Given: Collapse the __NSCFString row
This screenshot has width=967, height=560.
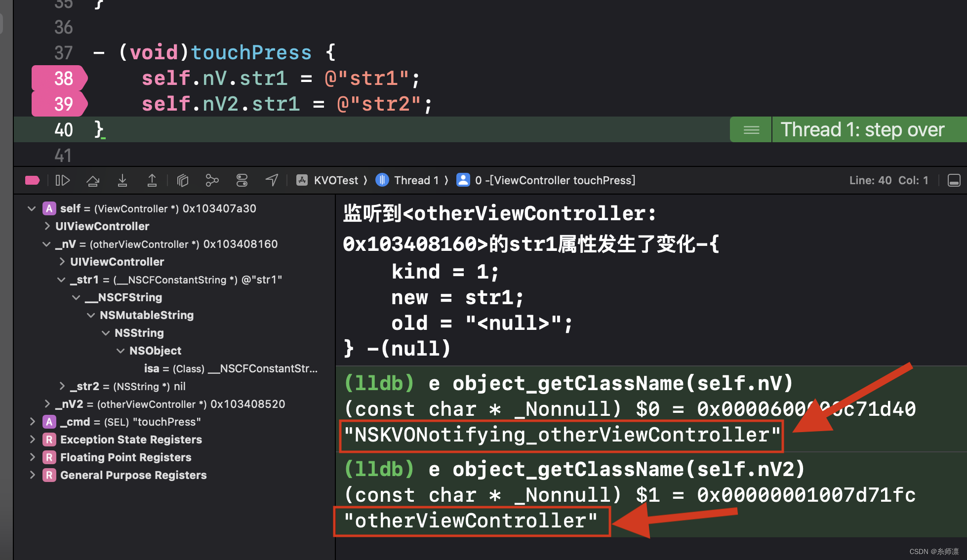Looking at the screenshot, I should 76,297.
